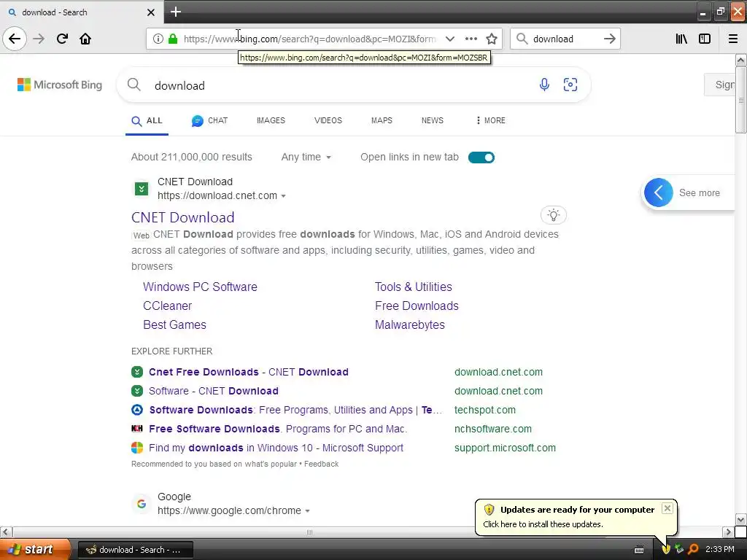Screen dimensions: 747x560
Task: Switch to the CHAT tab
Action: (209, 120)
